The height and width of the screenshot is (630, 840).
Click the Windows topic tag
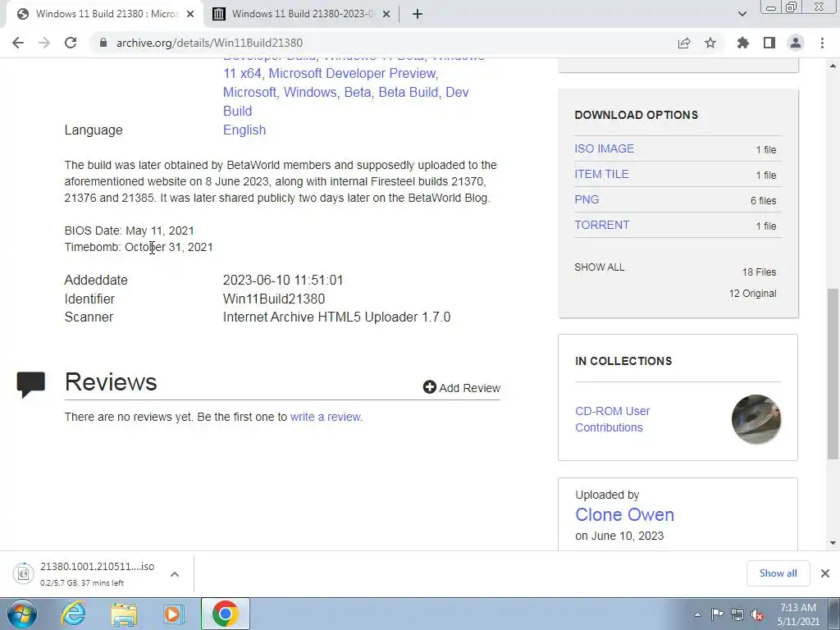click(x=311, y=92)
